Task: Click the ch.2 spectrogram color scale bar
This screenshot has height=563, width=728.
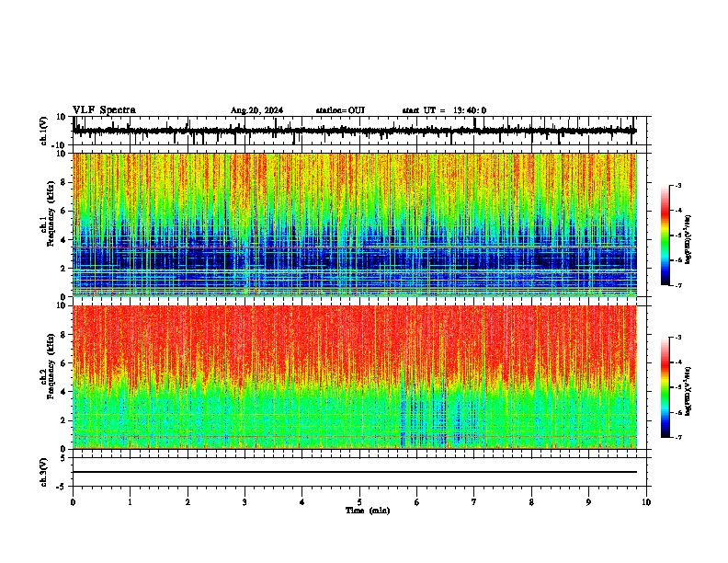Action: point(665,387)
